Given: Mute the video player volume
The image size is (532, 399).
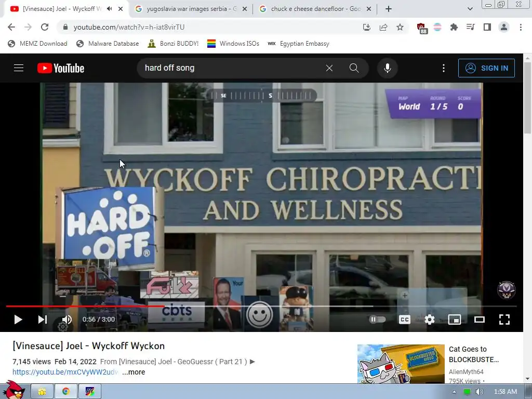Looking at the screenshot, I should 67,320.
